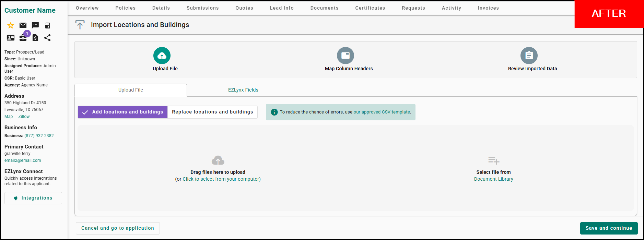Switch to the Requests tab
This screenshot has height=240, width=644.
click(x=413, y=8)
